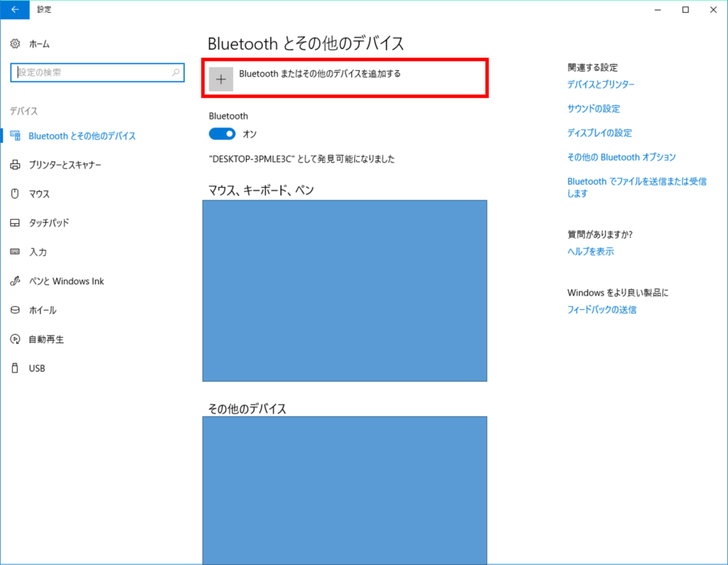Open 自動再生 settings page
Viewport: 728px width, 565px height.
coord(46,339)
